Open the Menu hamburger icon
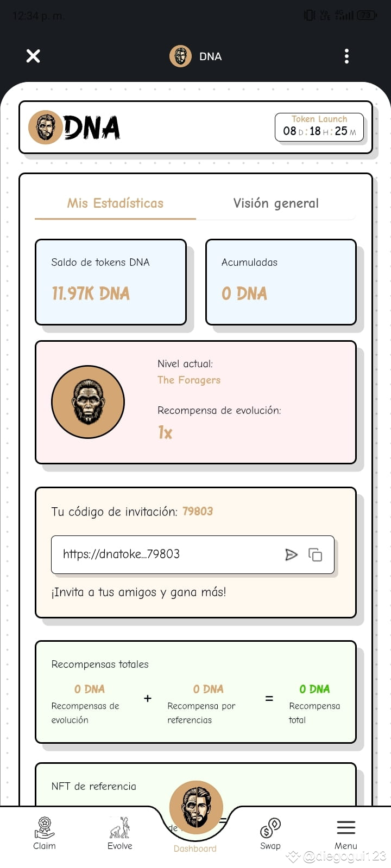The height and width of the screenshot is (868, 391). coord(346,828)
